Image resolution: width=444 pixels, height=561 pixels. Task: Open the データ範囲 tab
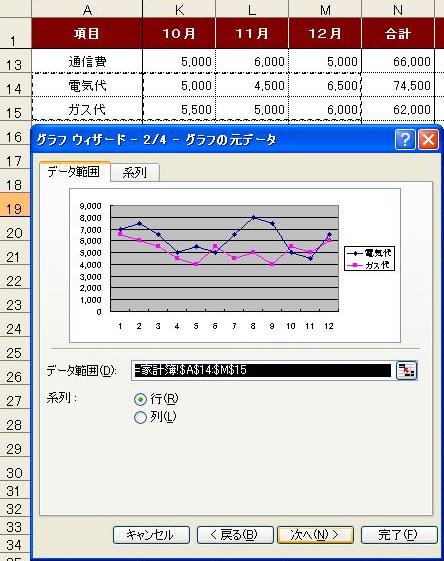coord(74,172)
